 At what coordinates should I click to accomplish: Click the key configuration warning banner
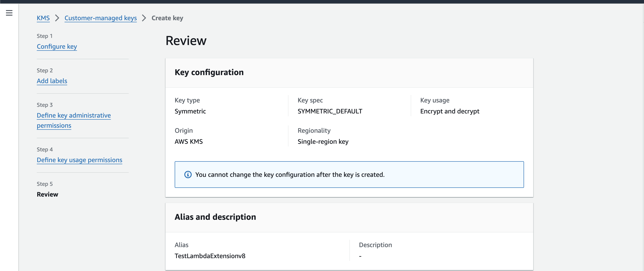[x=349, y=175]
